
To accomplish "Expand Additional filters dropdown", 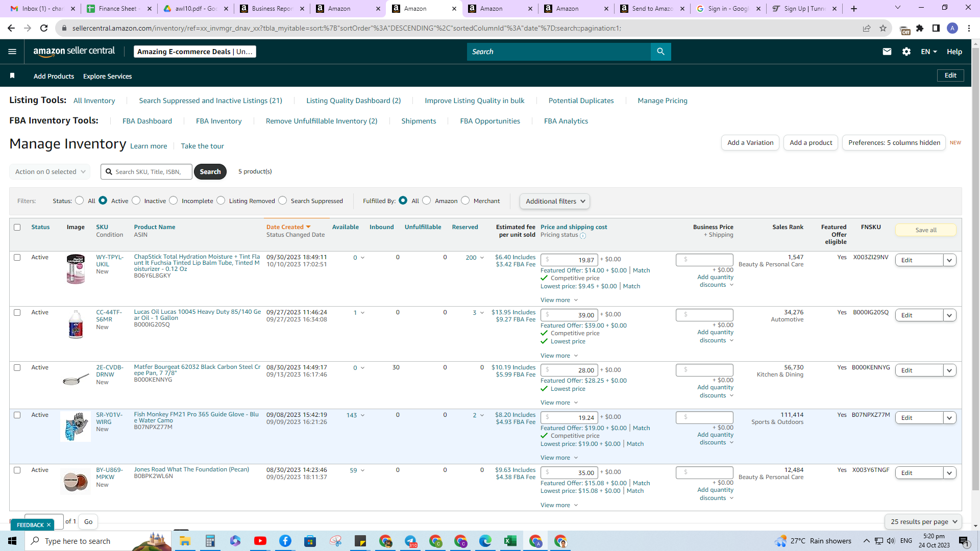I will point(555,201).
